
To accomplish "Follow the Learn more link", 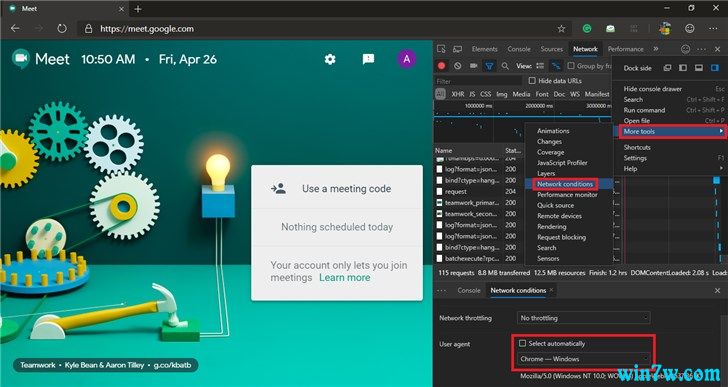I will coord(344,277).
